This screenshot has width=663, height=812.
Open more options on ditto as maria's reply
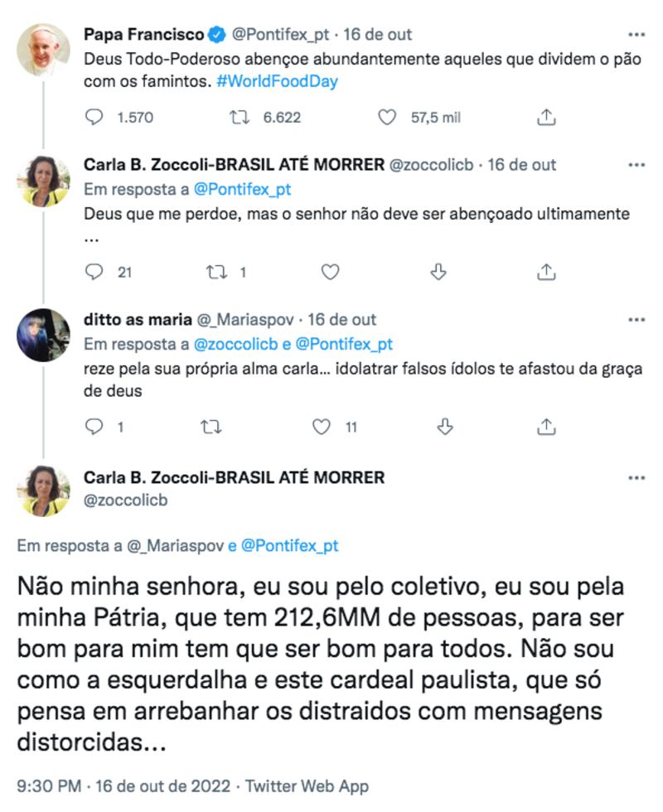point(636,320)
